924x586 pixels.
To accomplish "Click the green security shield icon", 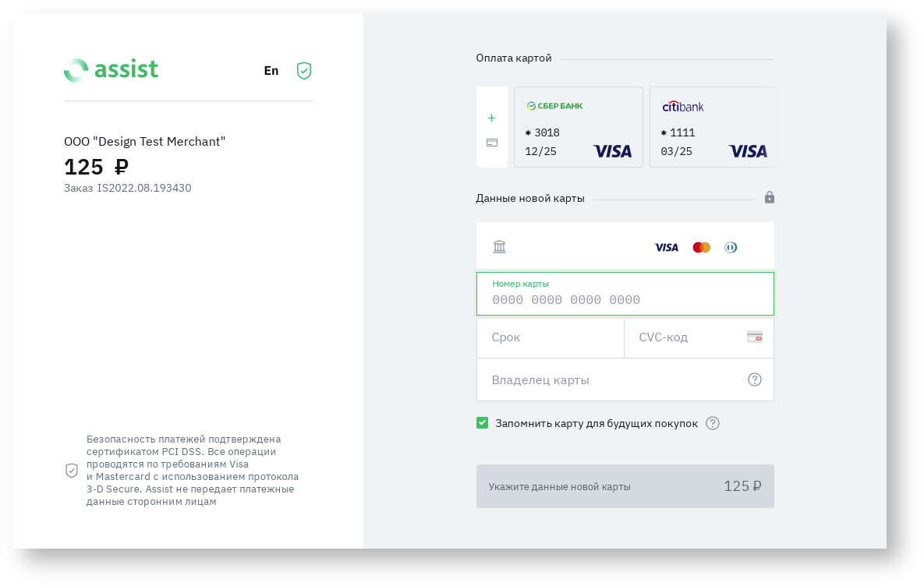I will 304,71.
